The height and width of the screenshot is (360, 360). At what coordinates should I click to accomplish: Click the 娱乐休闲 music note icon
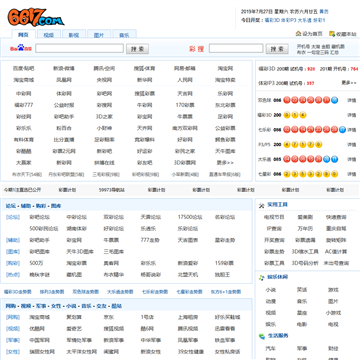tap(262, 277)
